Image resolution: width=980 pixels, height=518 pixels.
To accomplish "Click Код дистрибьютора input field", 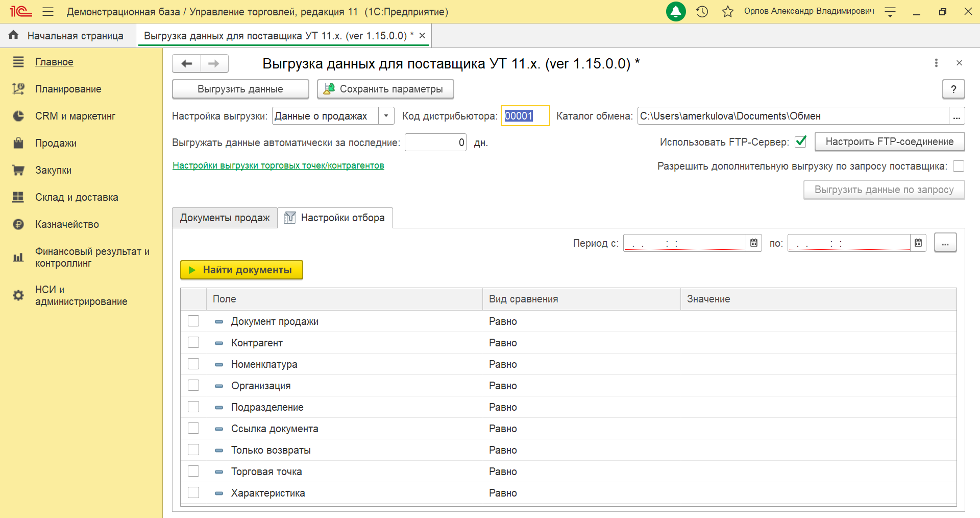I will pyautogui.click(x=525, y=116).
